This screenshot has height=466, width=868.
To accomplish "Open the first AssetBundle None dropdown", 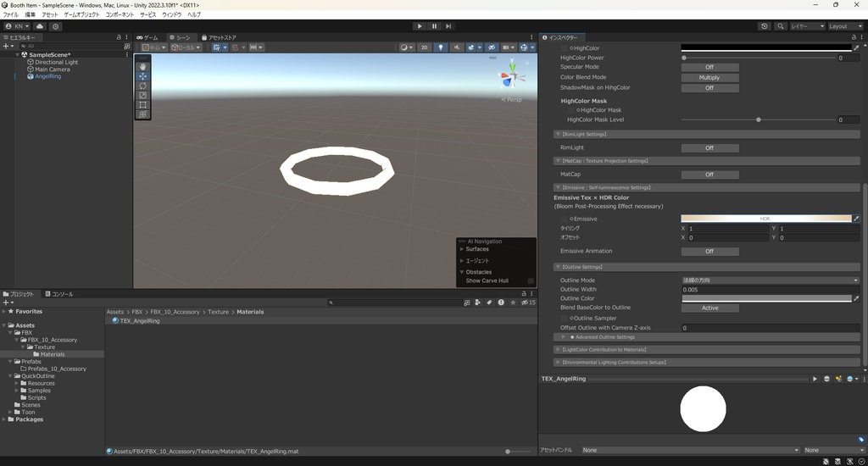I will pyautogui.click(x=690, y=451).
